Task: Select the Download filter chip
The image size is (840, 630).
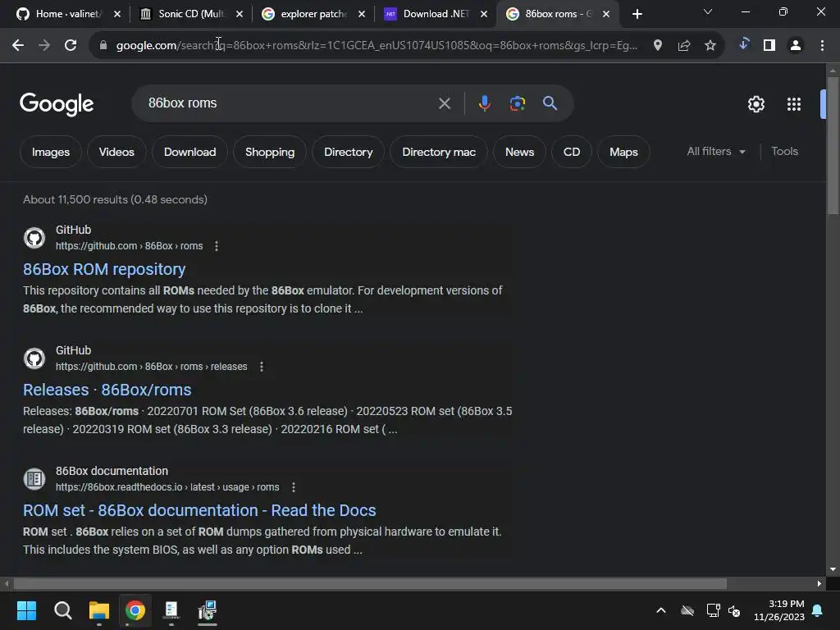Action: pos(189,152)
